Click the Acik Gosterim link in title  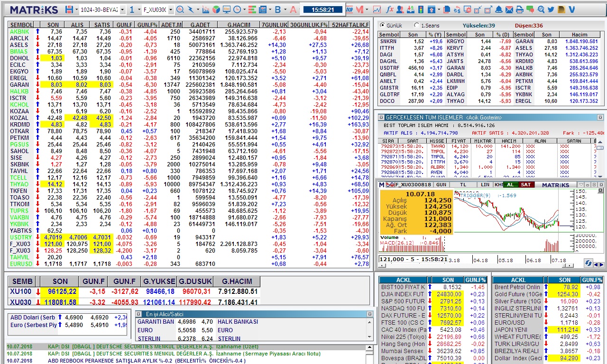click(x=483, y=118)
